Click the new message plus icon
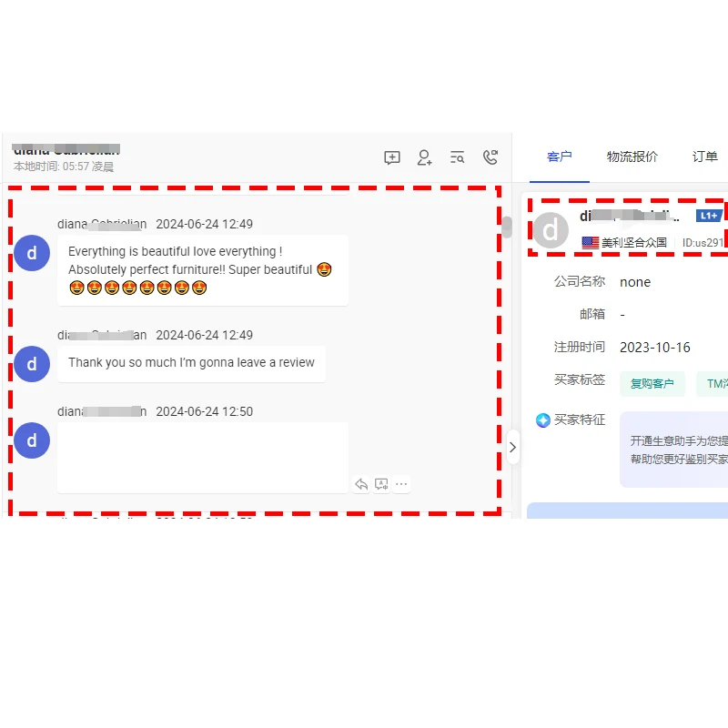 pyautogui.click(x=392, y=157)
